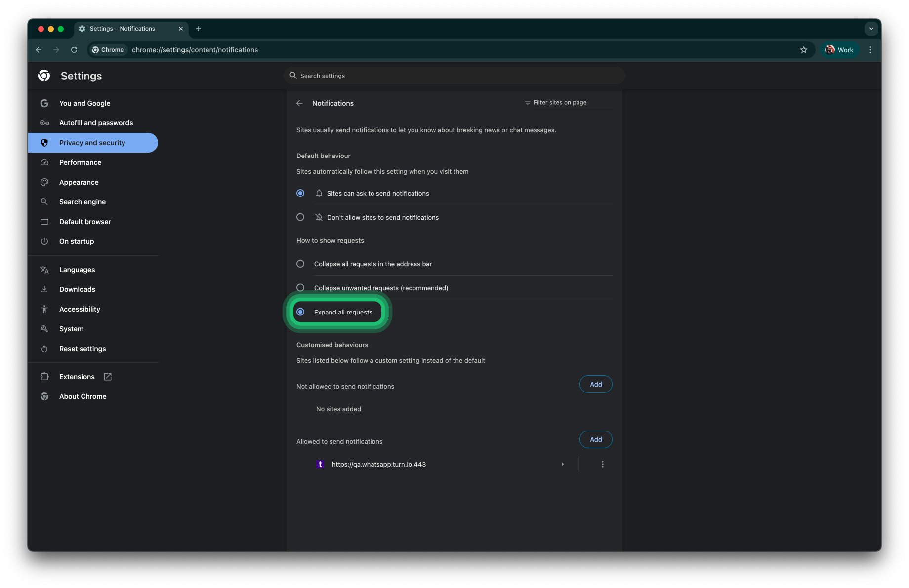Select "Don't allow sites to send notifications"
909x588 pixels.
(300, 217)
